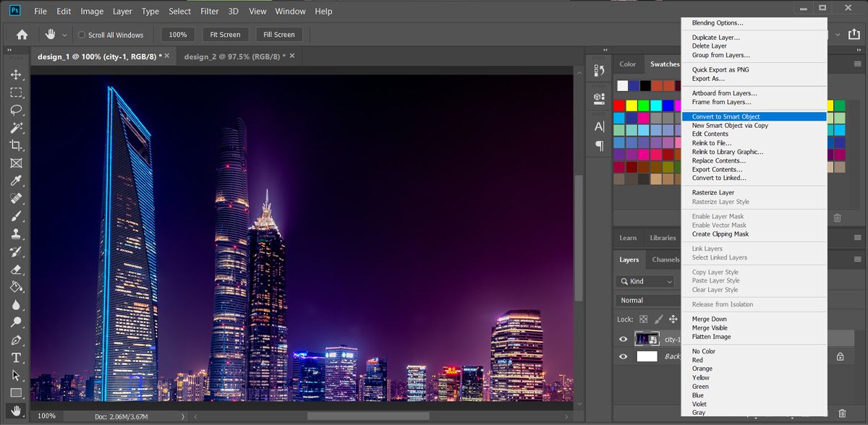
Task: Select the Lasso tool
Action: pyautogui.click(x=16, y=110)
